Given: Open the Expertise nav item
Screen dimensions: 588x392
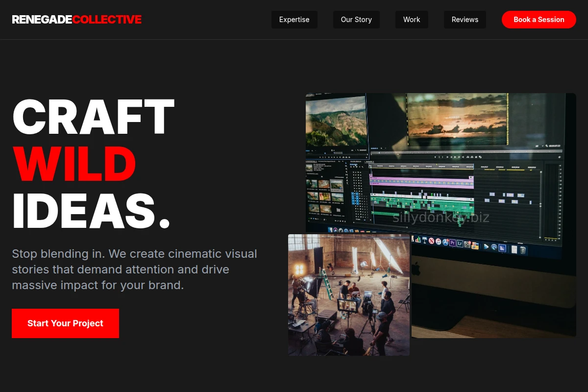Looking at the screenshot, I should coord(294,20).
